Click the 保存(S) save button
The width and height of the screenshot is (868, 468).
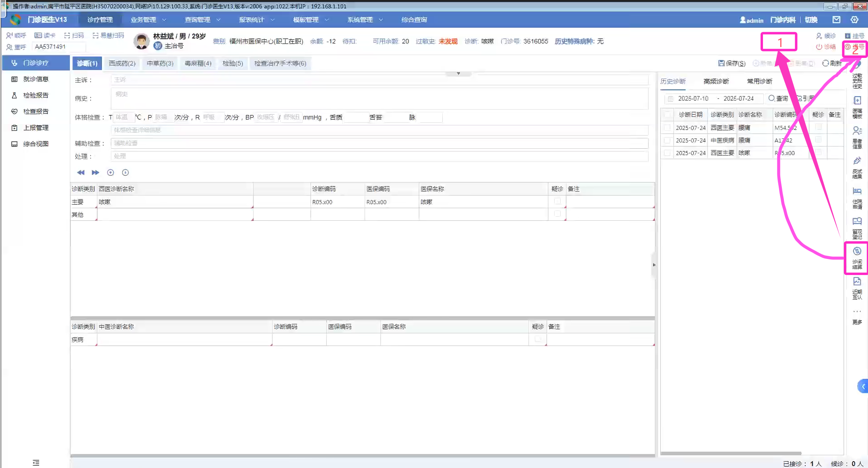click(x=732, y=63)
